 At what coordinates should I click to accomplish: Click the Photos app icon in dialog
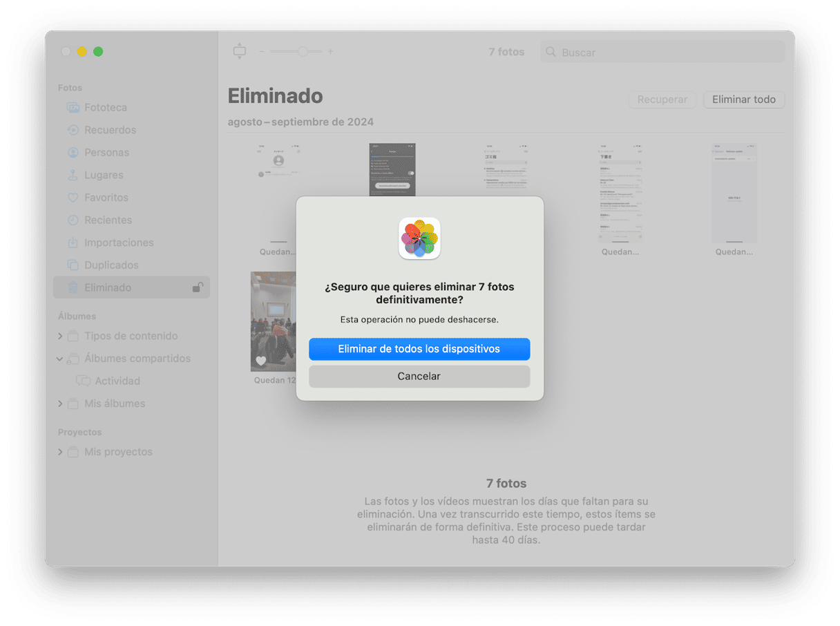(419, 238)
